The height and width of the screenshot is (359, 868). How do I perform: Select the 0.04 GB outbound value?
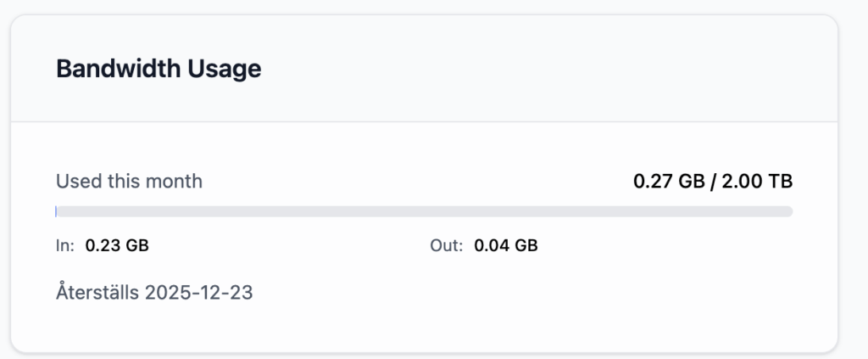[x=505, y=246]
